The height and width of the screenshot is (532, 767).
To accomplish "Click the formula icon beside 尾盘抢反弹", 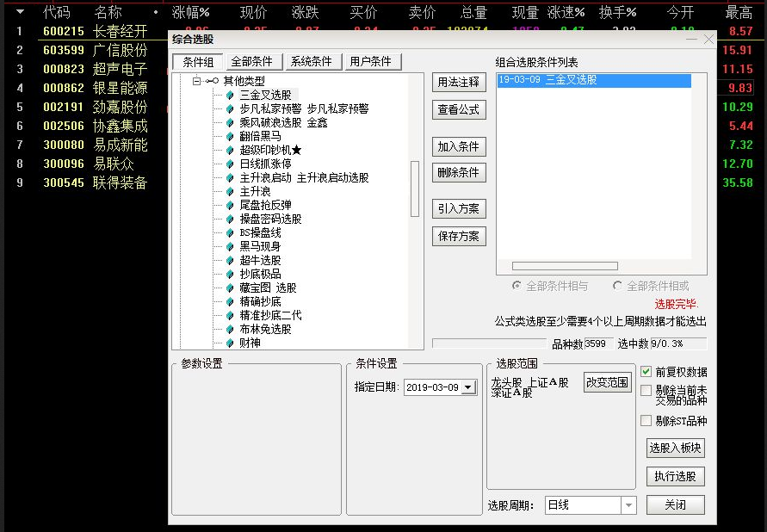I will tap(230, 205).
